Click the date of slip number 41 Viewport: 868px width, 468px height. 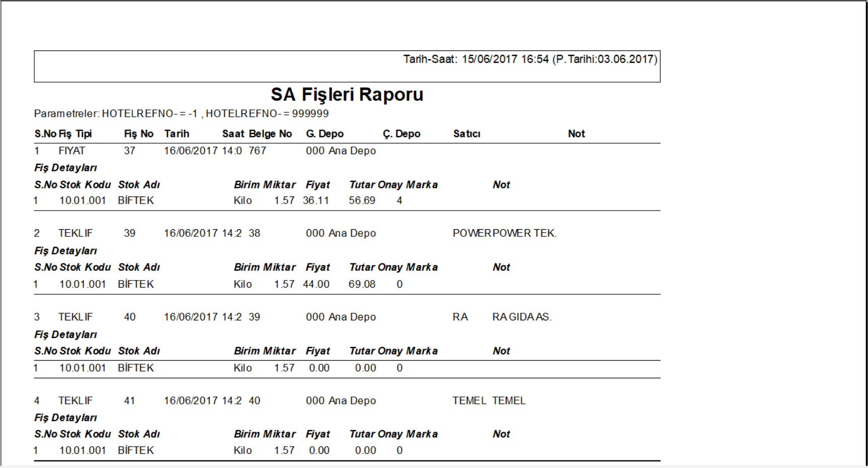(191, 400)
